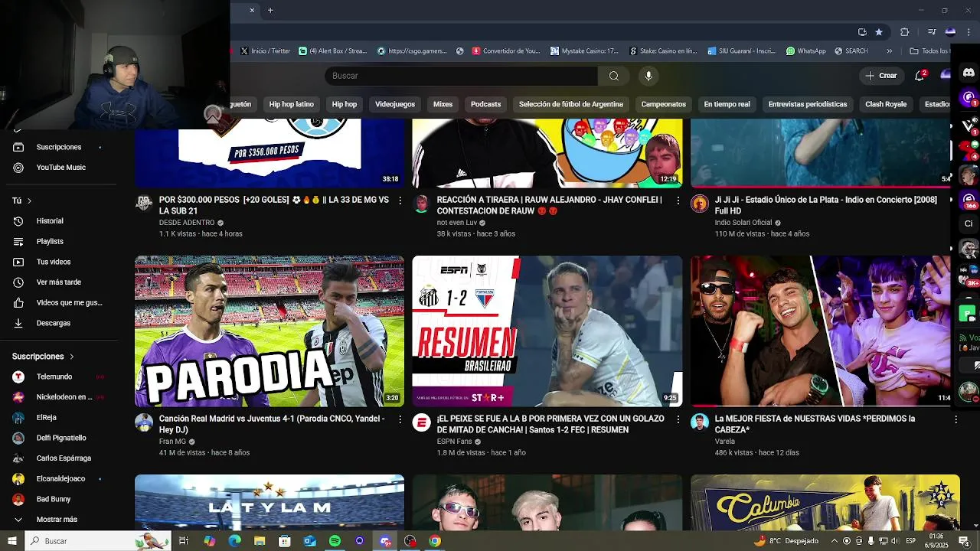
Task: Select Hip hop filter chip
Action: [344, 104]
